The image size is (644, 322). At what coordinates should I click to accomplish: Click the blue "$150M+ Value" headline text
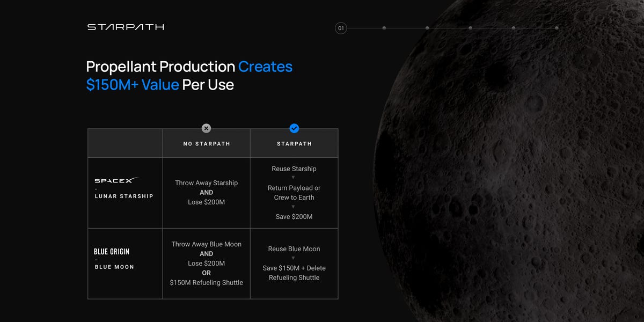(x=133, y=85)
